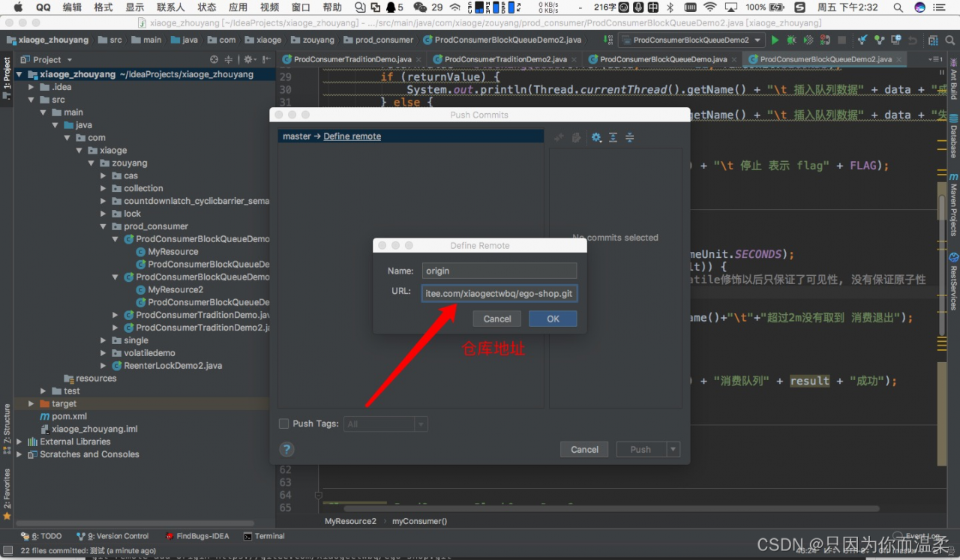Screen dimensions: 960x560
Task: Expand the cas package arrow
Action: tap(103, 175)
